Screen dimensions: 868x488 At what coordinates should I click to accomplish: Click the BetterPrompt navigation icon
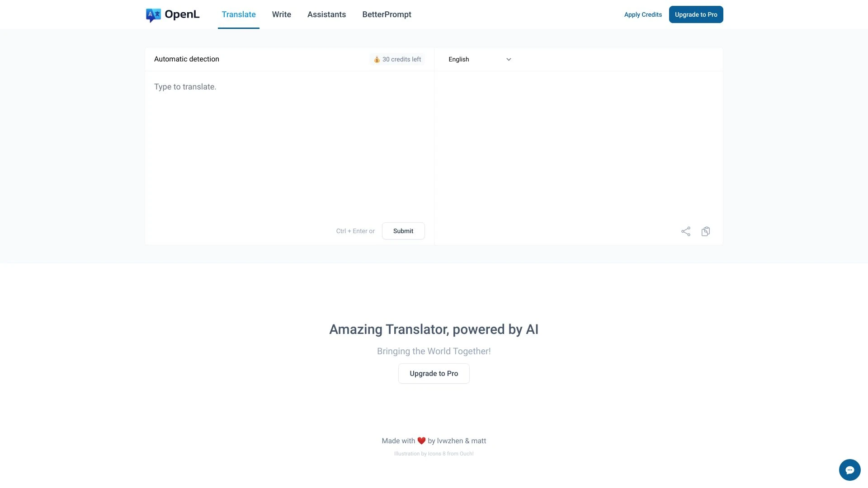(387, 14)
